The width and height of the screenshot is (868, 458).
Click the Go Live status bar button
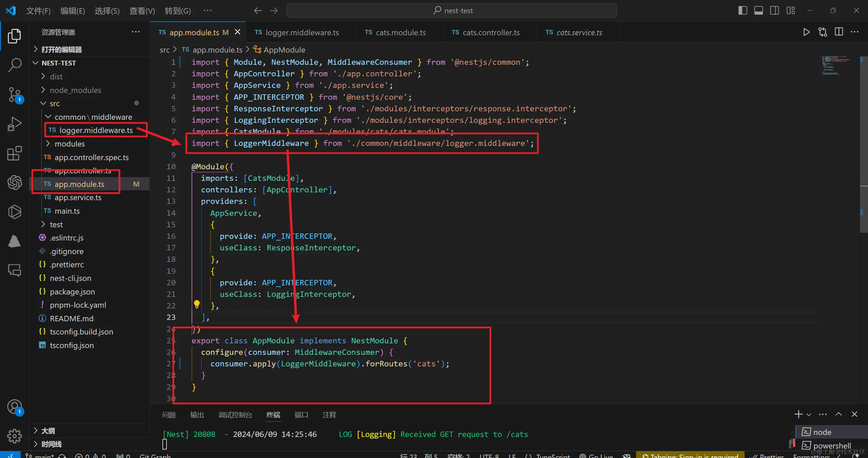coord(596,456)
